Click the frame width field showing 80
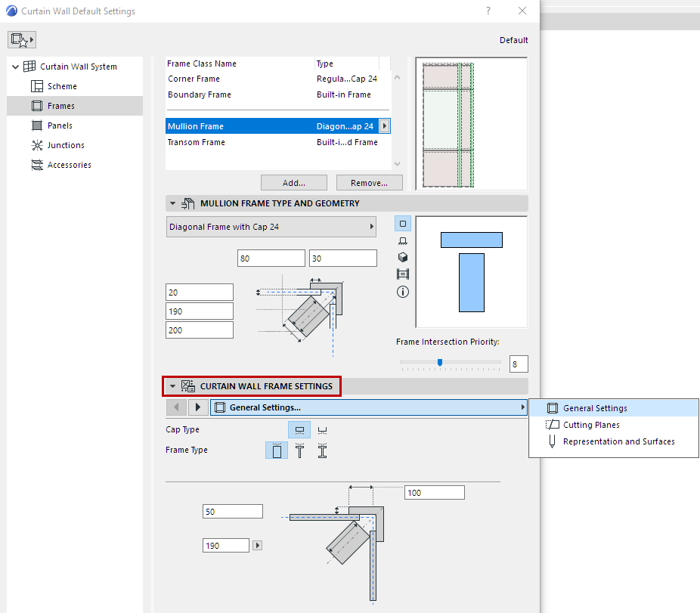The image size is (700, 613). click(x=271, y=258)
